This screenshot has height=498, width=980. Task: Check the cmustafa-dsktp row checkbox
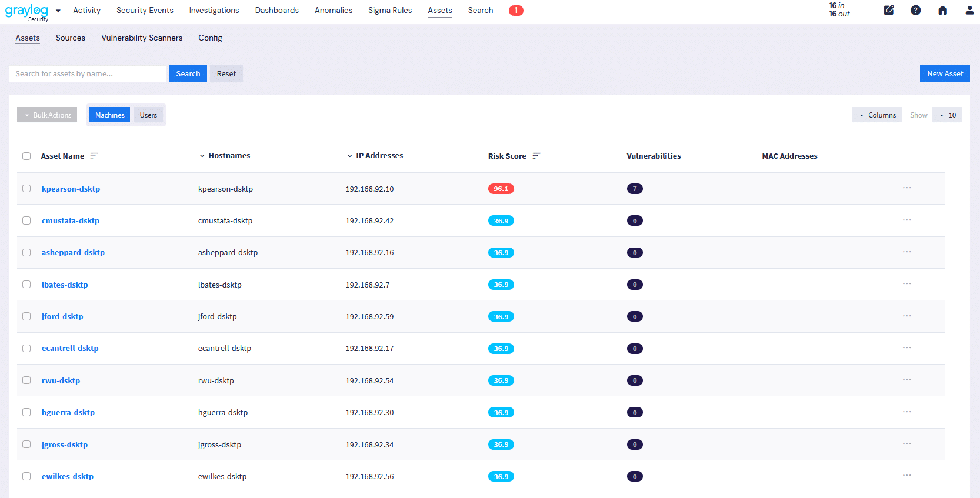pos(26,220)
